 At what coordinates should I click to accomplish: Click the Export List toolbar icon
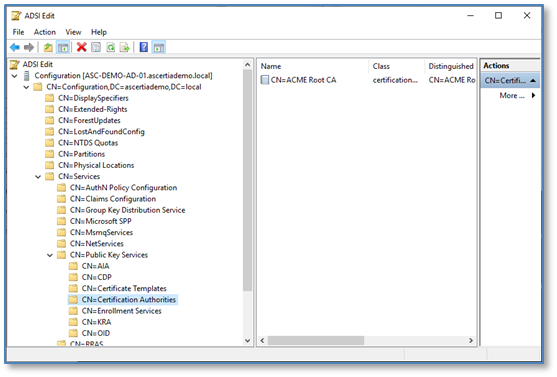click(125, 47)
